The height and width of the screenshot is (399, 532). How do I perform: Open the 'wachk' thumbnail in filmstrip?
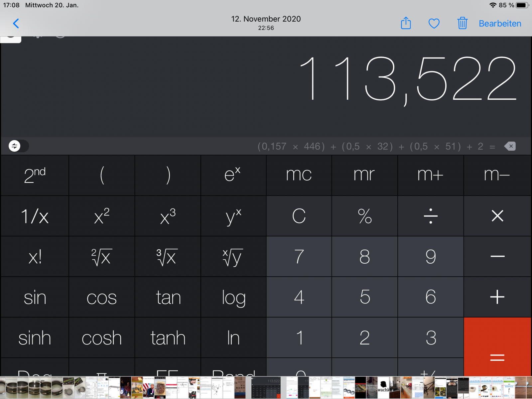(383, 387)
